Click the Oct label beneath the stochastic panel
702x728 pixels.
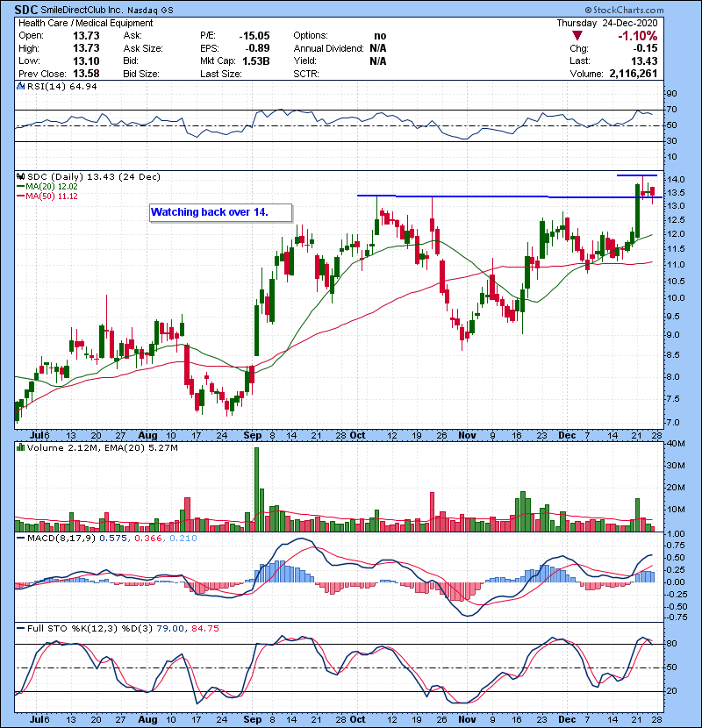(357, 719)
